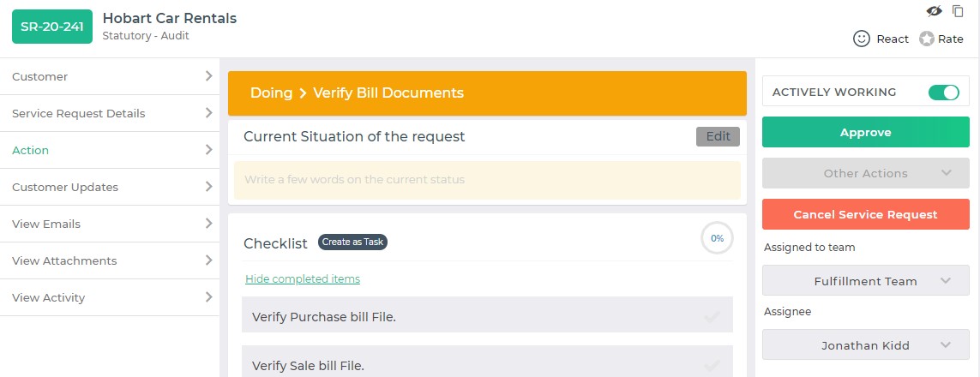
Task: Click the SR-20-241 request badge
Action: point(52,27)
